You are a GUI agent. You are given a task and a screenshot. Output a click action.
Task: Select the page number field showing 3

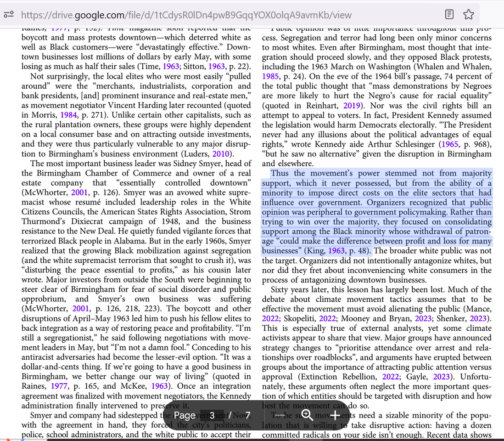(x=212, y=415)
